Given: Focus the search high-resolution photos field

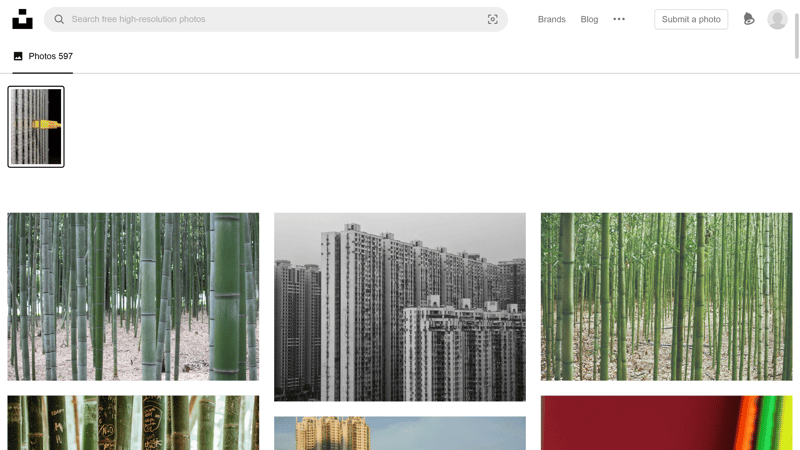Looking at the screenshot, I should (276, 19).
